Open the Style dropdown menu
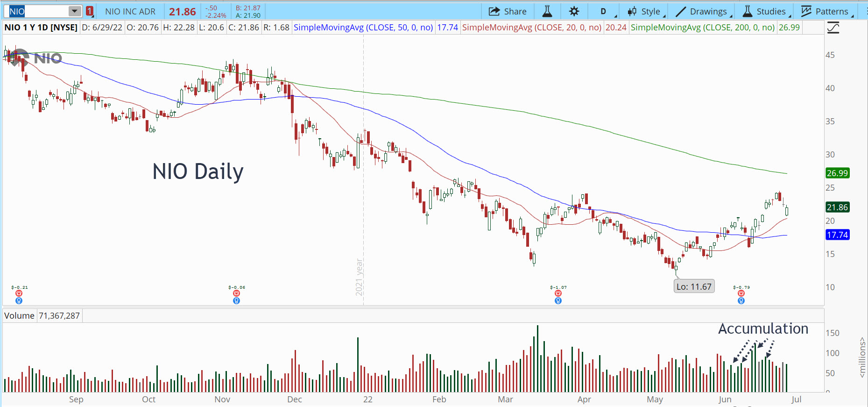868x407 pixels. click(646, 11)
